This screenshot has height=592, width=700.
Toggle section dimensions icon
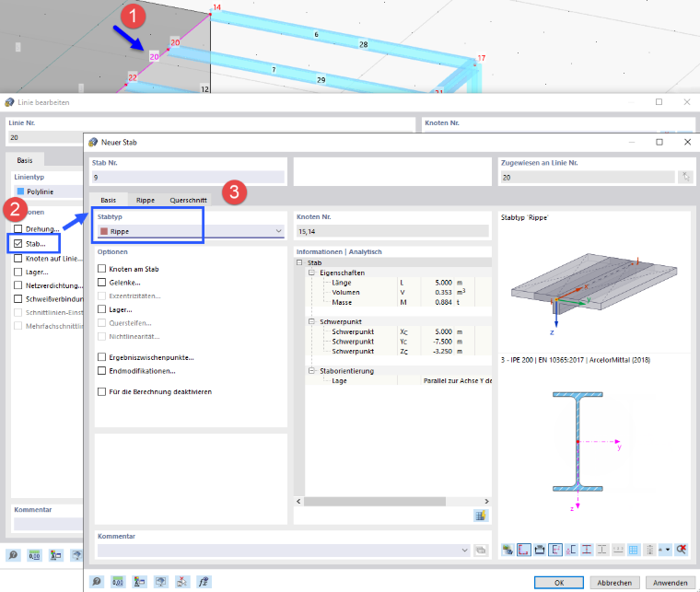(x=554, y=550)
